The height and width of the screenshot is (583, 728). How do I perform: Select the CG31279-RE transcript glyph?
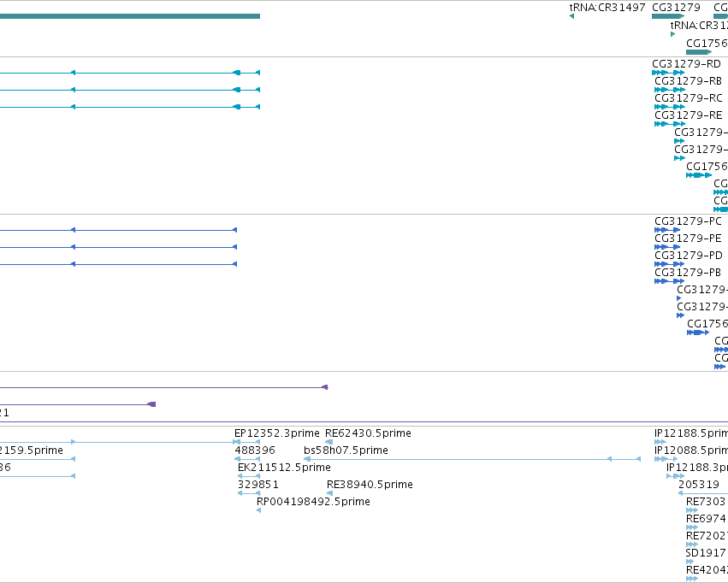[670, 124]
